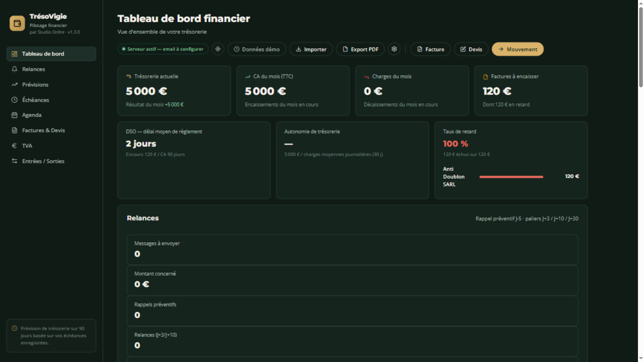Click Serveur actif email à configurer badge
Screen dimensions: 644x362
tap(163, 49)
